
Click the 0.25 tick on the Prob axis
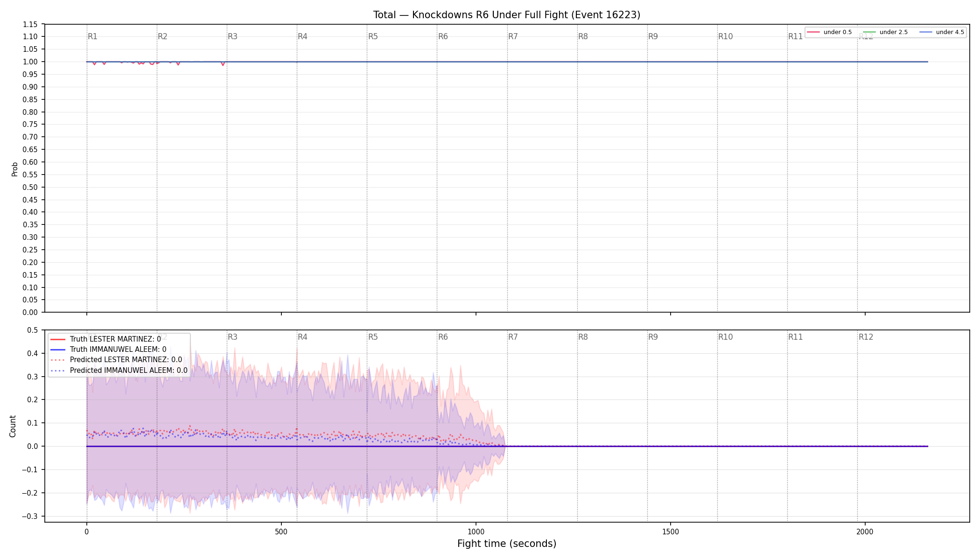coord(30,250)
